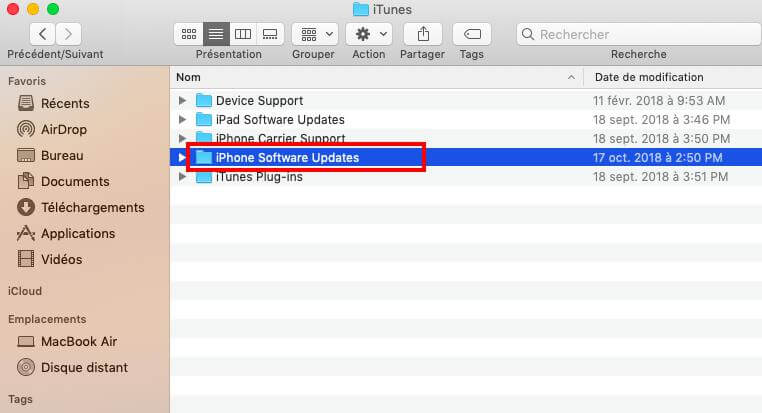Switch to list view presentation
Image resolution: width=762 pixels, height=413 pixels.
tap(216, 34)
